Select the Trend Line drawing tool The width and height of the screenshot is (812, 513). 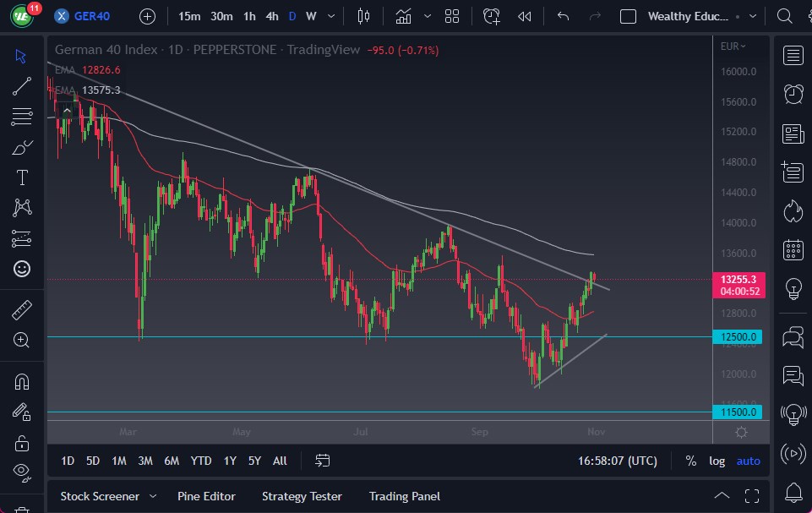tap(21, 86)
